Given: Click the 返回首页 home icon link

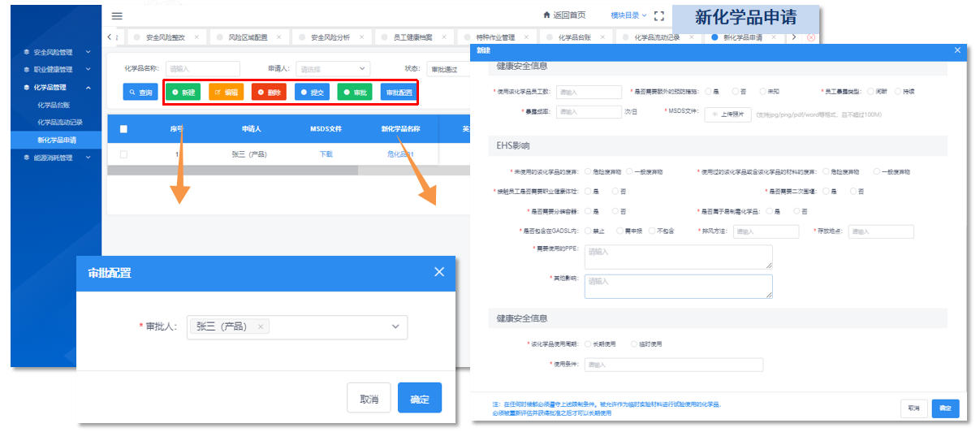Looking at the screenshot, I should tap(564, 15).
